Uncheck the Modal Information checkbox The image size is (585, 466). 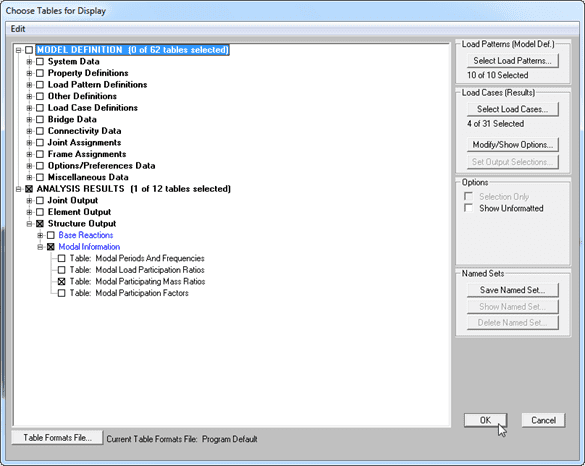click(x=51, y=247)
